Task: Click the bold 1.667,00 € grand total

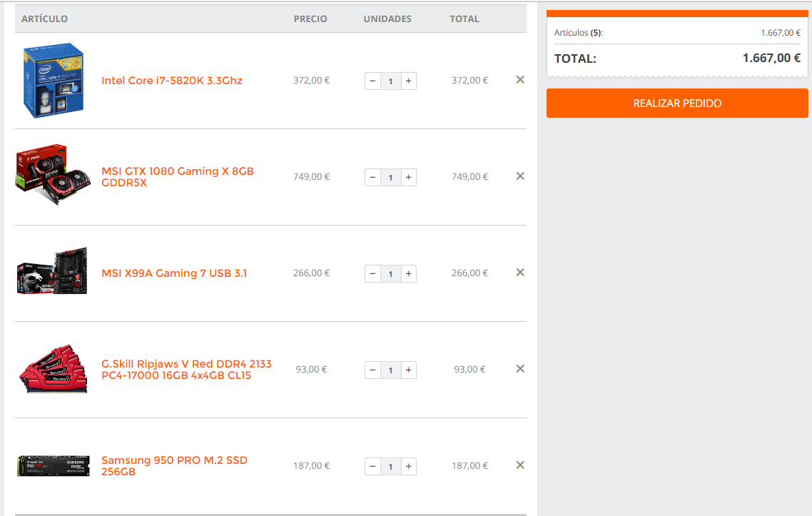Action: point(771,58)
